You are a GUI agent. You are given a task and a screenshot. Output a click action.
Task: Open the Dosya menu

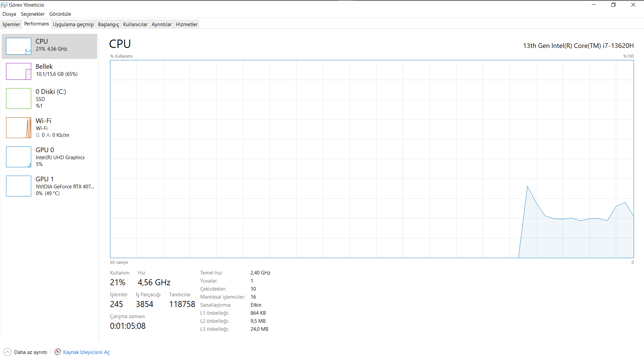[x=9, y=14]
